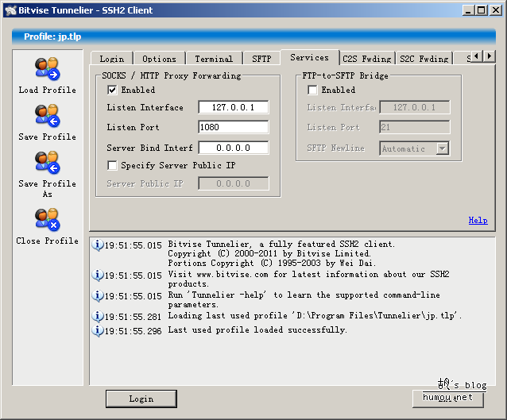This screenshot has height=420, width=507.
Task: Select the Services tab
Action: 310,57
